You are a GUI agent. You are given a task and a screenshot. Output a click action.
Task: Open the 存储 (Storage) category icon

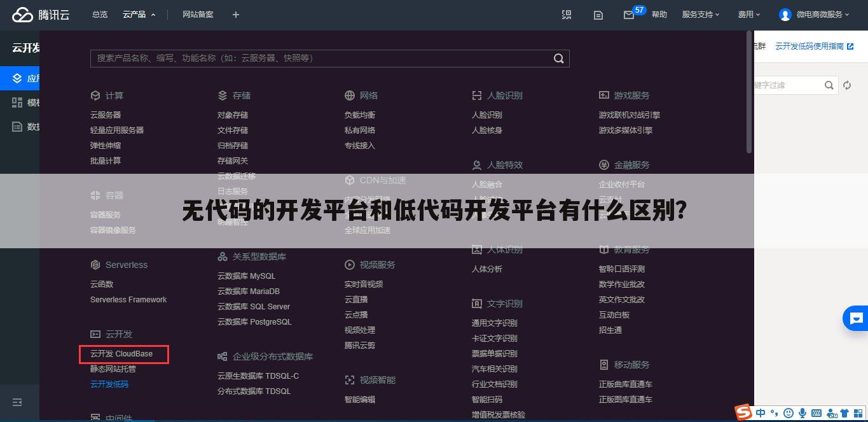coord(222,95)
